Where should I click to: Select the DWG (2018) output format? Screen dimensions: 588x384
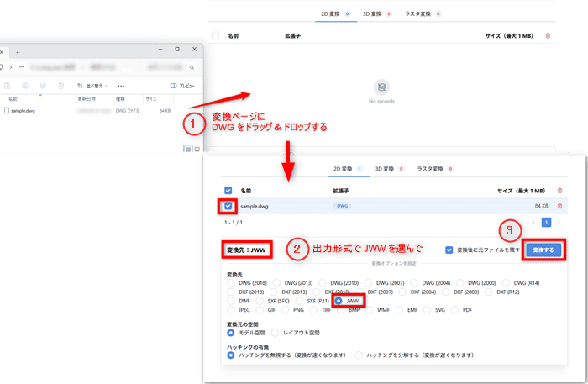(x=231, y=283)
